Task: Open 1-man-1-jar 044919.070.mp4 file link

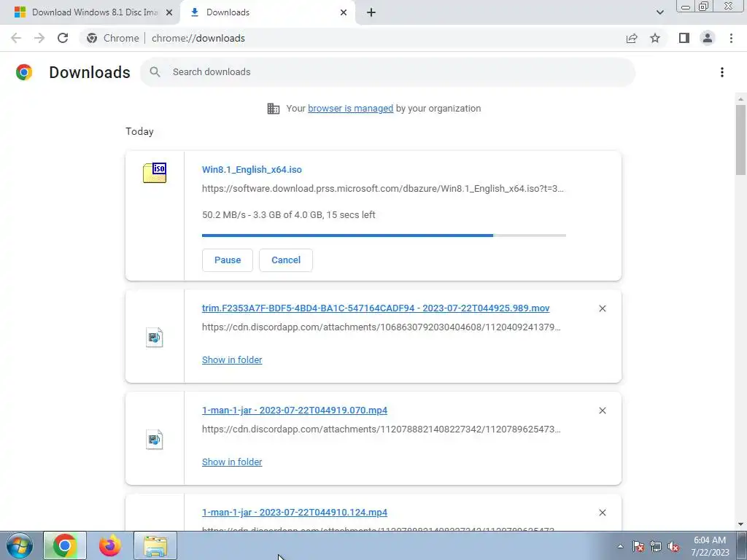Action: point(295,410)
